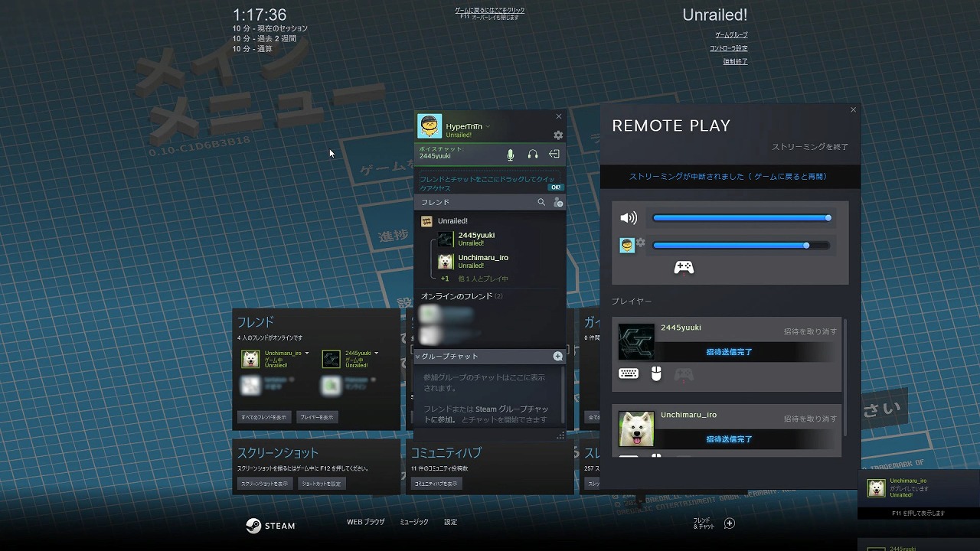The height and width of the screenshot is (551, 980).
Task: Select the Unrailed! game group icon
Action: click(426, 221)
